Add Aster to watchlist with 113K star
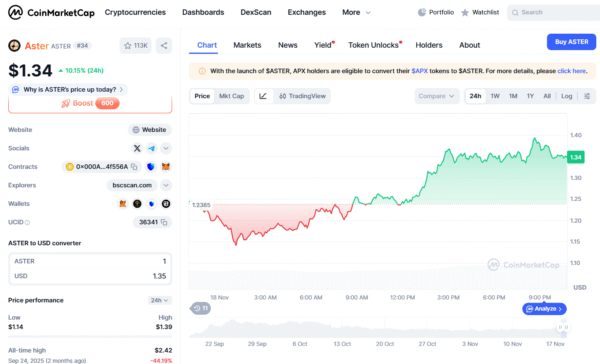This screenshot has height=364, width=600. pyautogui.click(x=135, y=46)
